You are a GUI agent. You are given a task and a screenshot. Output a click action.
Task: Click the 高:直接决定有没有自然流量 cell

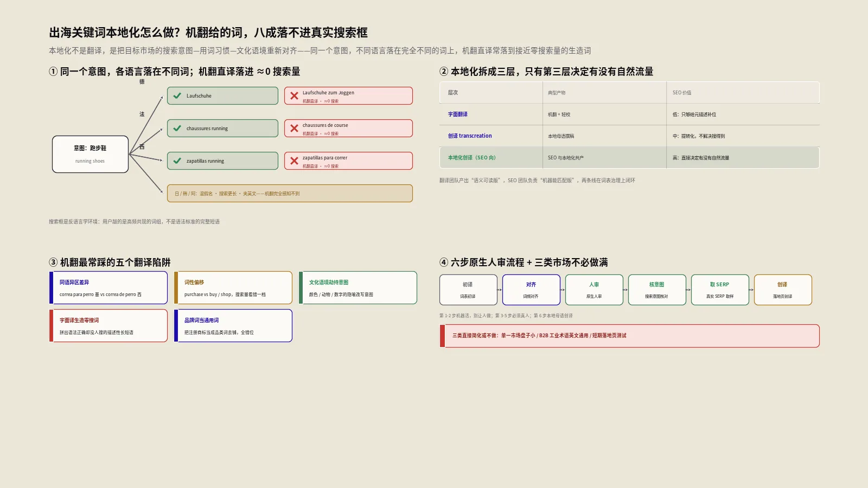click(x=701, y=158)
